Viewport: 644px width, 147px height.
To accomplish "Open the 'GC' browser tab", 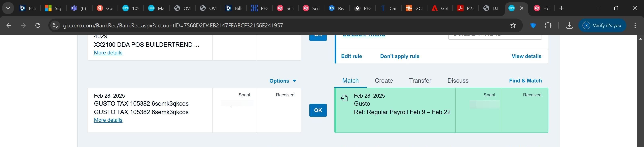I will [414, 8].
